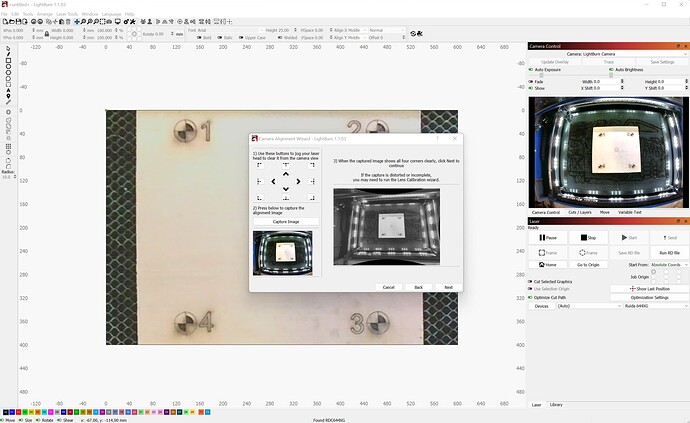Open the Normal text mode dropdown
This screenshot has width=690, height=423.
point(387,30)
